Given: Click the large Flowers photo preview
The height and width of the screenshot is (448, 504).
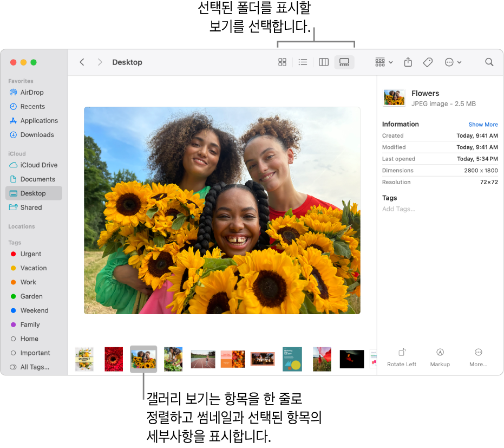Looking at the screenshot, I should [x=222, y=210].
